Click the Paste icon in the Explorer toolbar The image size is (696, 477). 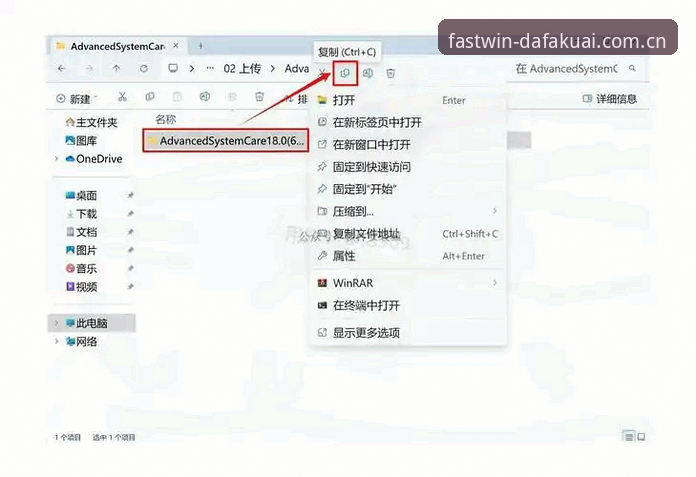(177, 97)
